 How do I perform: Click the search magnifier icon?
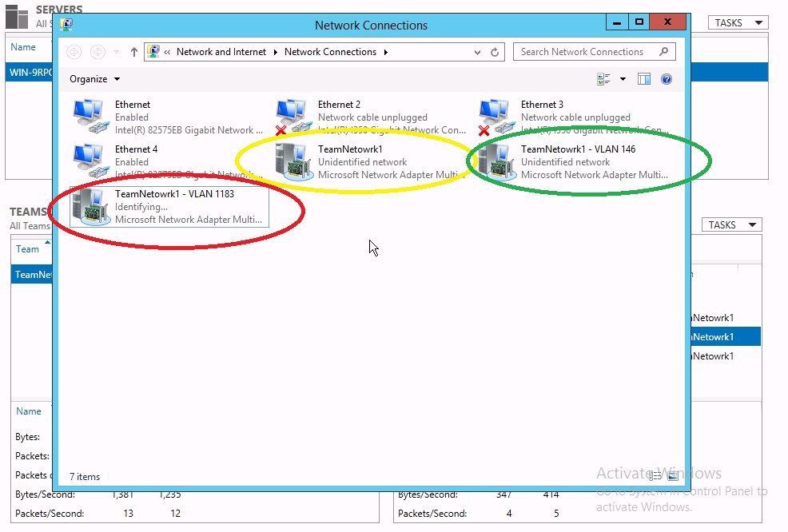(x=664, y=51)
